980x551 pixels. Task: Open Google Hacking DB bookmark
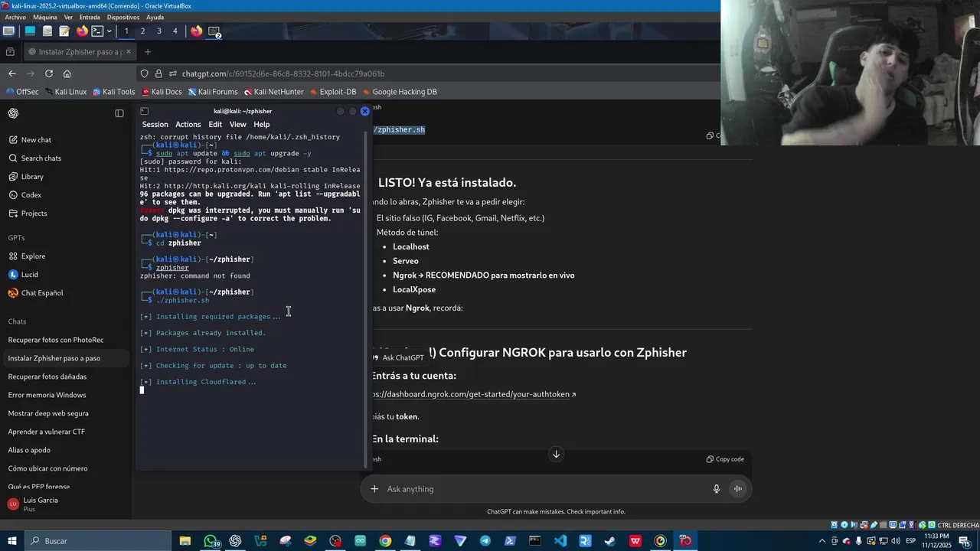398,92
